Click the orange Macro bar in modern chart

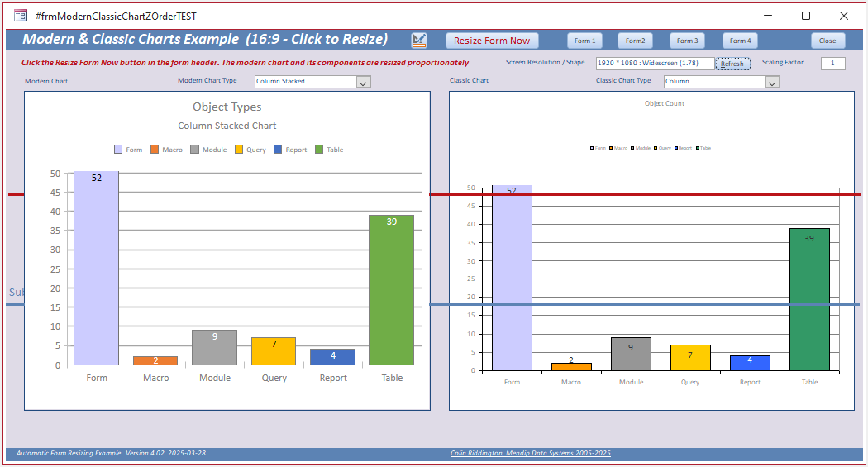(x=155, y=360)
